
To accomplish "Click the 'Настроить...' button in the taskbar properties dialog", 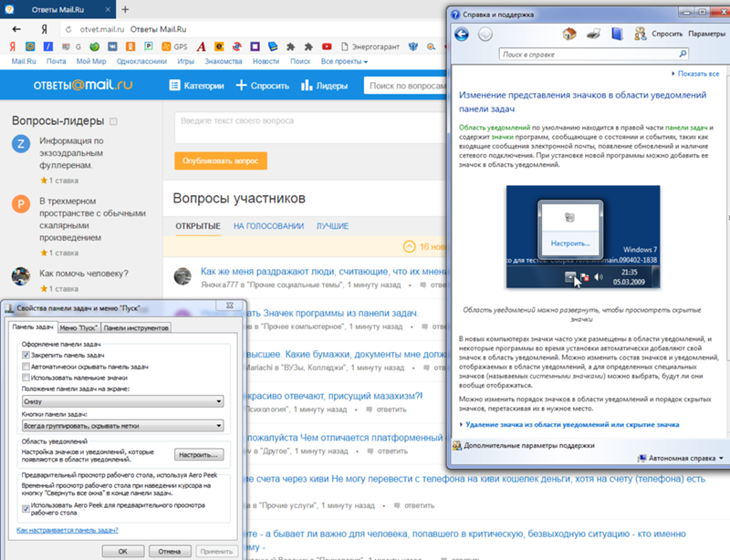I will 199,455.
